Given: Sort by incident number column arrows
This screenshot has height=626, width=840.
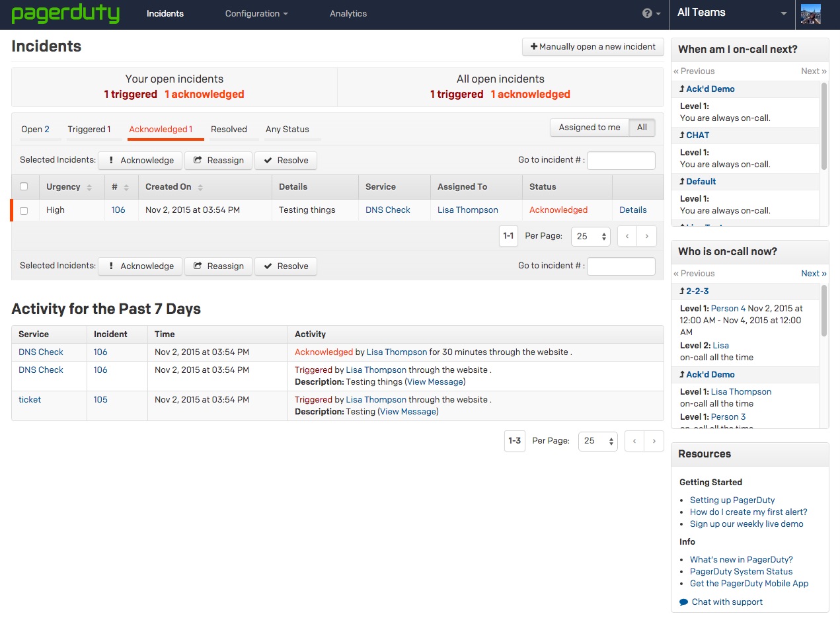Looking at the screenshot, I should pyautogui.click(x=126, y=188).
